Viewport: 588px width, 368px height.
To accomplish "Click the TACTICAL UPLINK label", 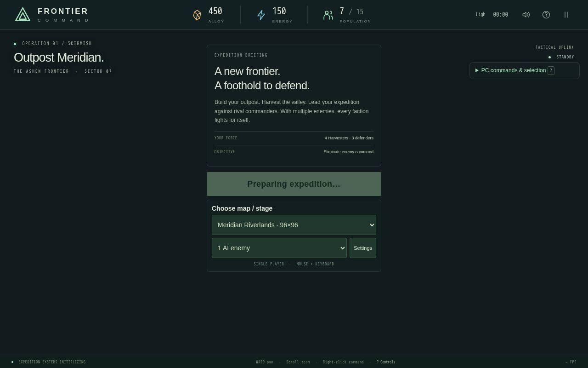I will pos(554,47).
